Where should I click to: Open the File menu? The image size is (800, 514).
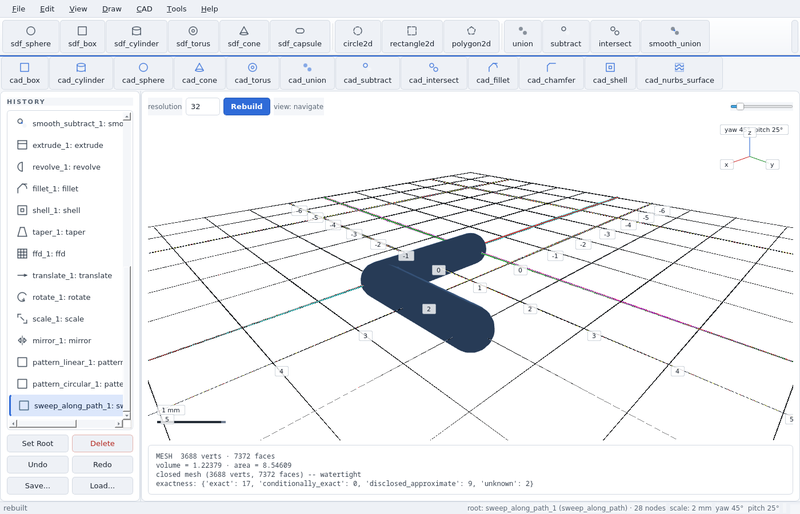pyautogui.click(x=18, y=9)
